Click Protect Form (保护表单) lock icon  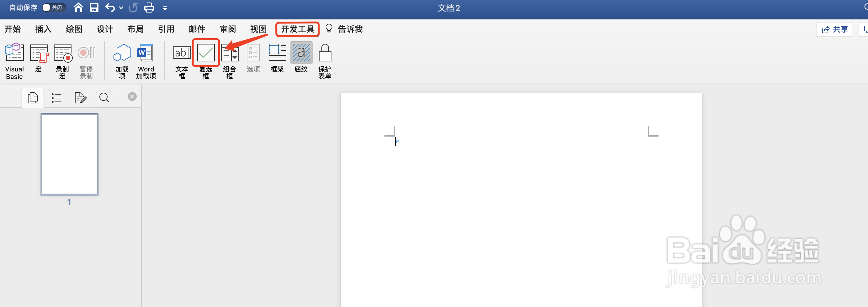click(x=325, y=53)
